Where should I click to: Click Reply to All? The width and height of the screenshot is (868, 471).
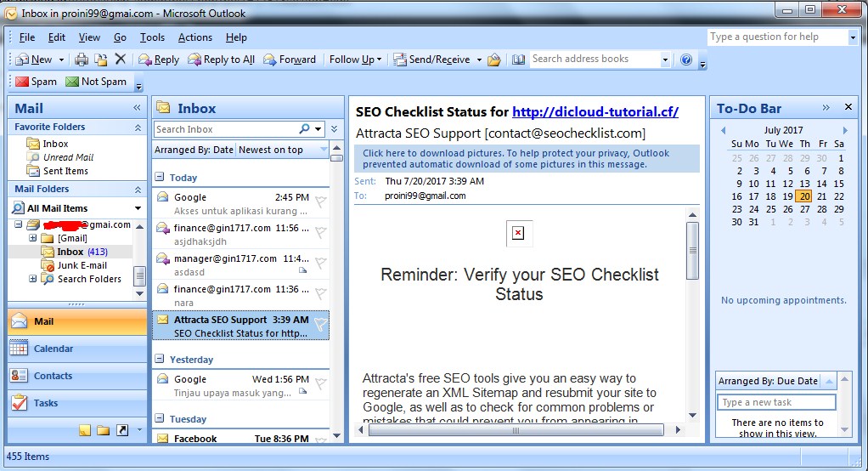222,60
